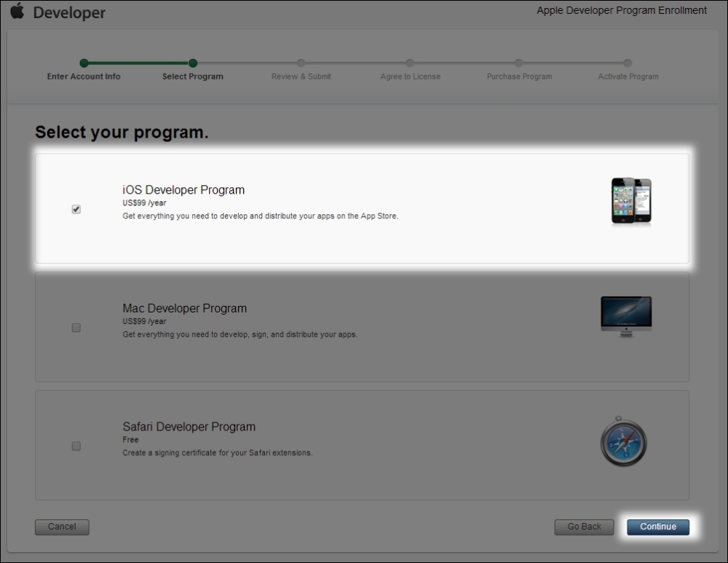
Task: Click the Select Program progress dot
Action: click(192, 64)
